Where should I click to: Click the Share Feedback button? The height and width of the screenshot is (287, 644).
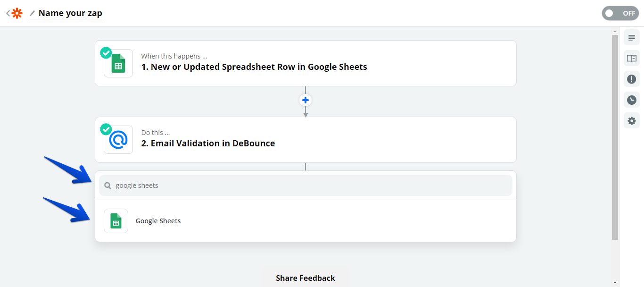pyautogui.click(x=305, y=278)
